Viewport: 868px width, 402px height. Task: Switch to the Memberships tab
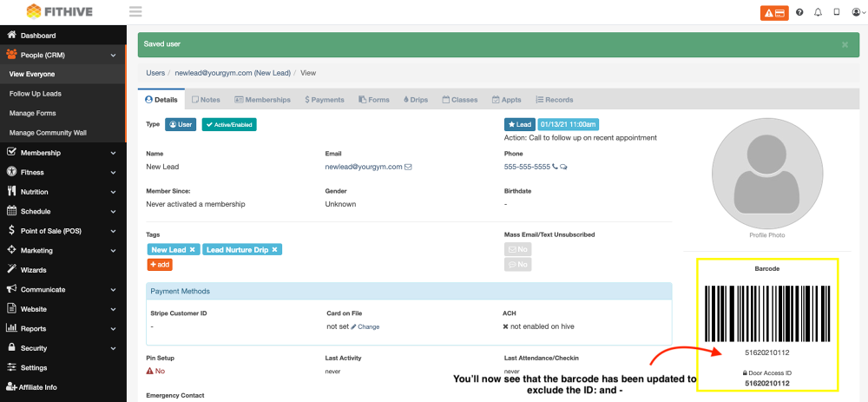point(262,100)
